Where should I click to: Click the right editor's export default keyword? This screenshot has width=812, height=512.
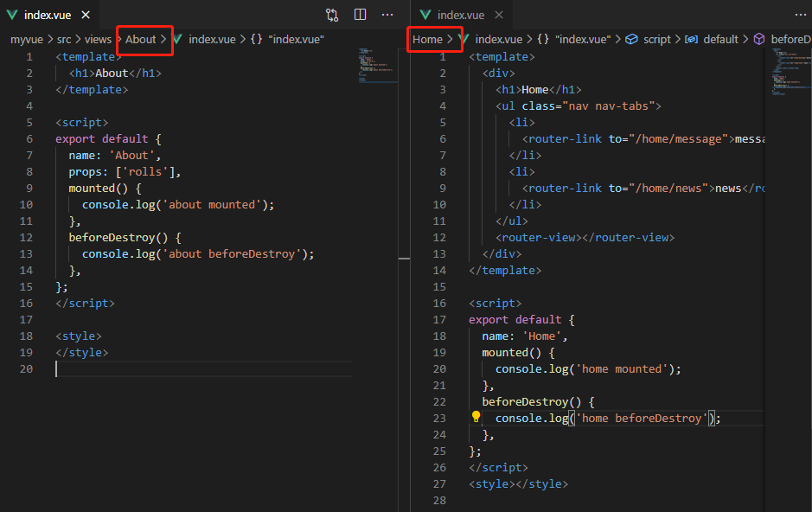(x=515, y=319)
